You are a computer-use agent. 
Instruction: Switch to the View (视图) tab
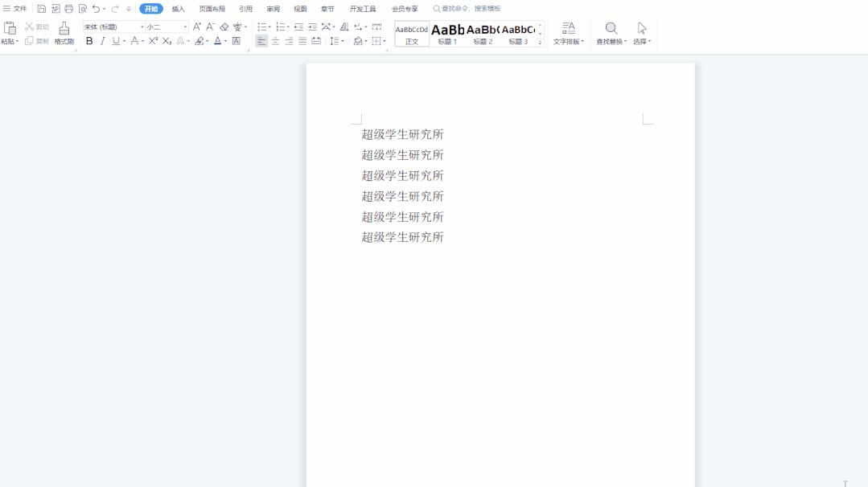tap(300, 9)
